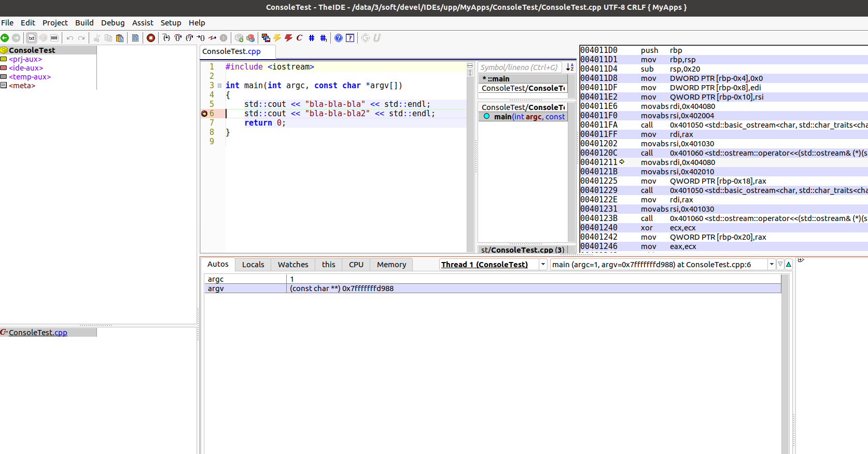Click the Paste clipboard icon in toolbar
Screen dimensions: 868x454
pos(120,38)
